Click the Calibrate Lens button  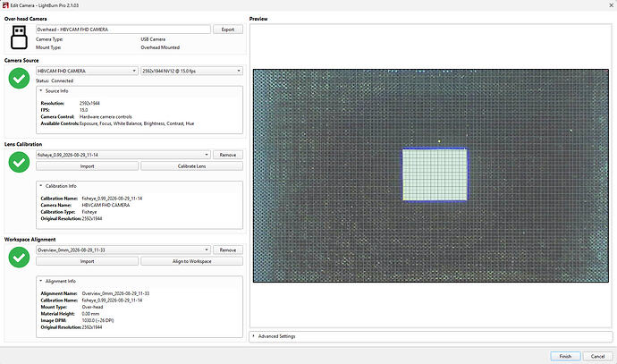[191, 166]
